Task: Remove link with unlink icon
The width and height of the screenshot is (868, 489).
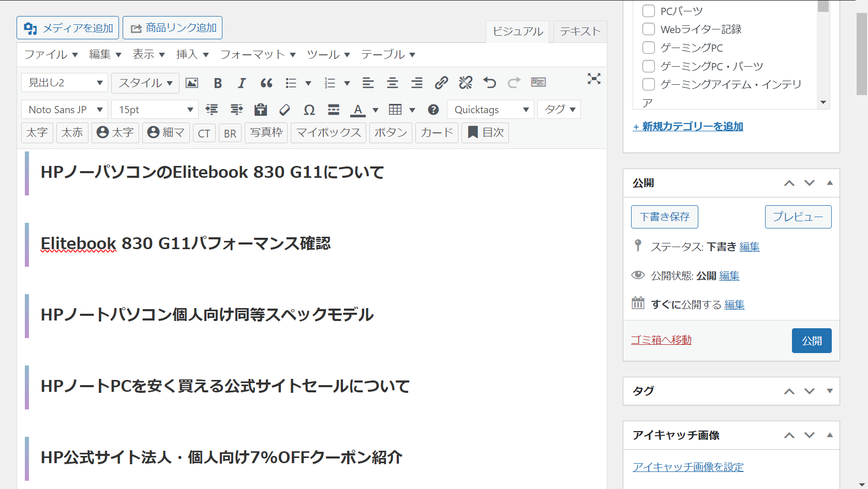Action: 466,83
